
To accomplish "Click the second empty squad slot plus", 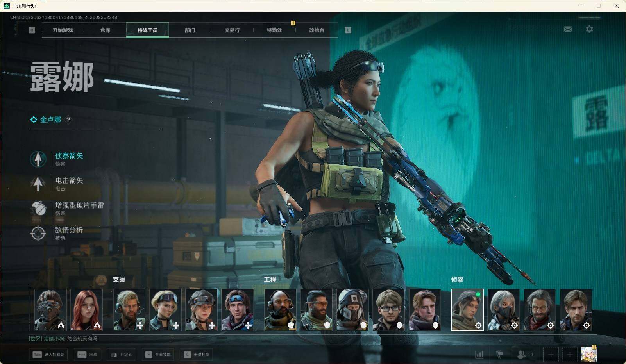I will point(570,355).
